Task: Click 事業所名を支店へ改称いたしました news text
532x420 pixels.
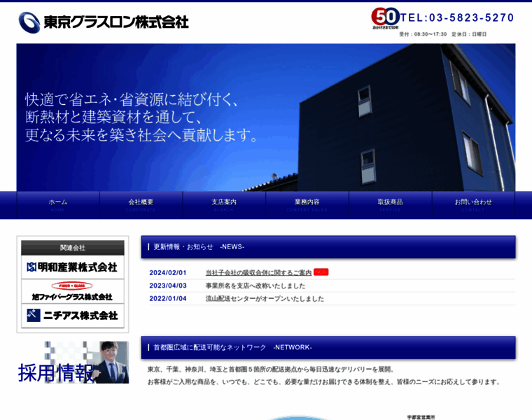Action: pos(255,286)
